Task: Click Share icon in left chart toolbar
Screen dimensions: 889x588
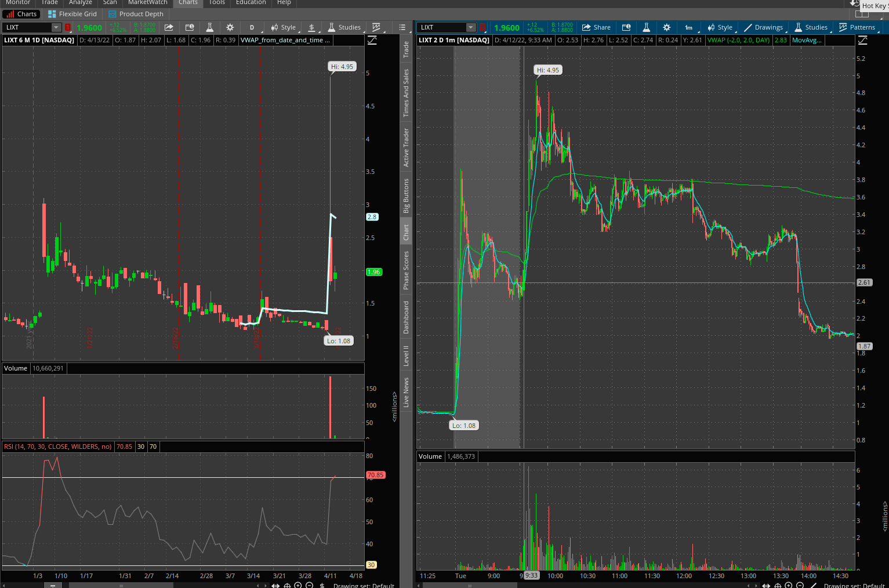Action: point(169,27)
